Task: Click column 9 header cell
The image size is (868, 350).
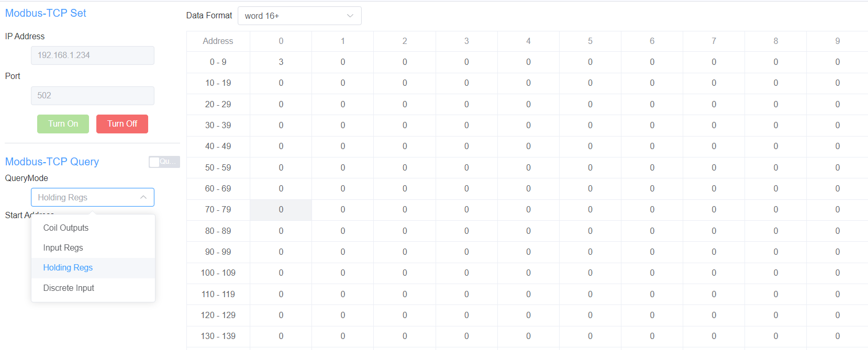Action: 837,41
